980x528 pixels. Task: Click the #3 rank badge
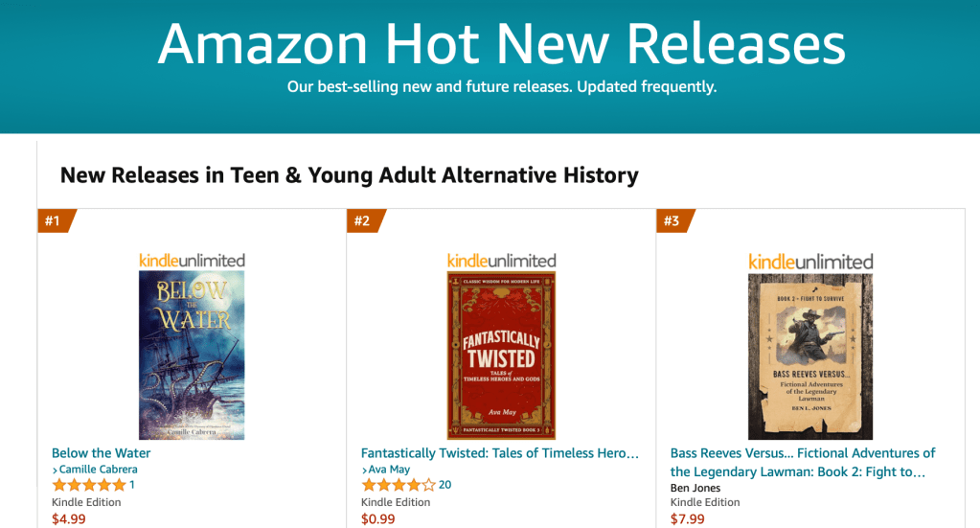tap(672, 221)
